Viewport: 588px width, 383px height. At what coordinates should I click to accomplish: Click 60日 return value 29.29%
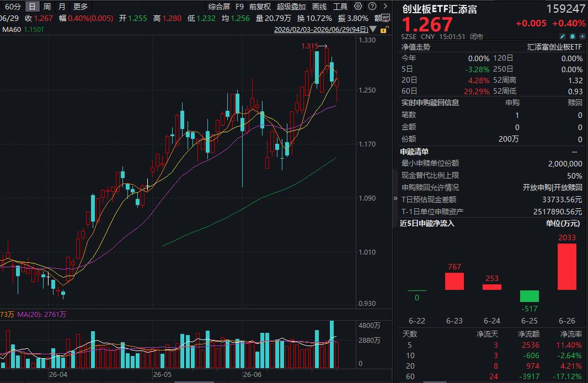[477, 91]
